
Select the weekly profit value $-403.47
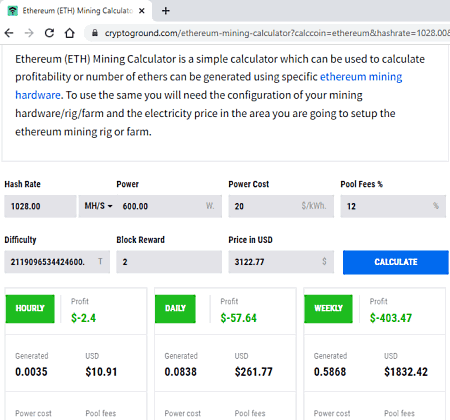pos(391,318)
